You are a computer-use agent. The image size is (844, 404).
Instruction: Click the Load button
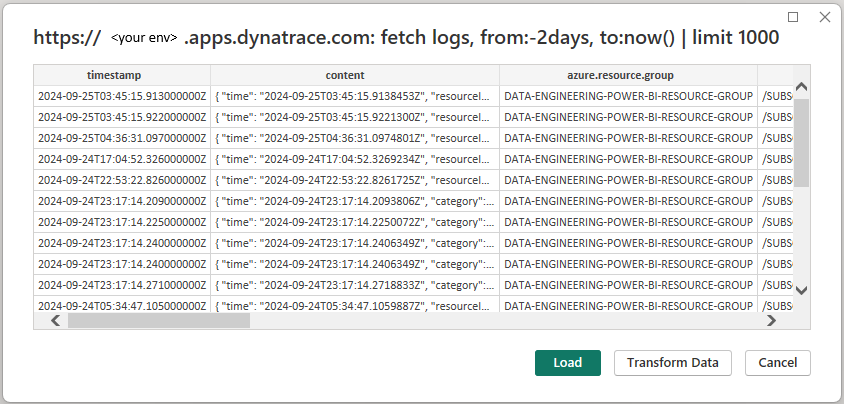(567, 363)
